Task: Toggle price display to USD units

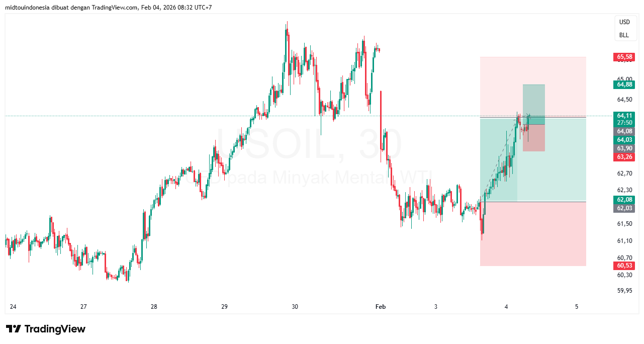Action: (x=625, y=22)
